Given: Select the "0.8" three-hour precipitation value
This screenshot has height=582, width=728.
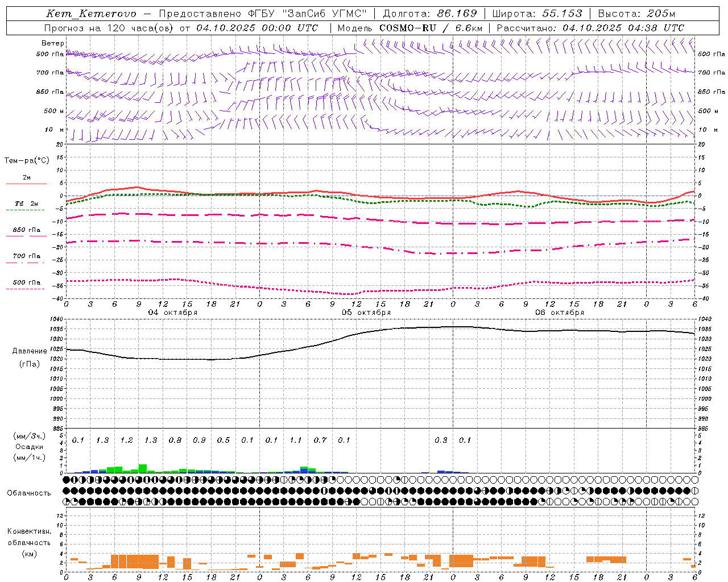Looking at the screenshot, I should [175, 440].
